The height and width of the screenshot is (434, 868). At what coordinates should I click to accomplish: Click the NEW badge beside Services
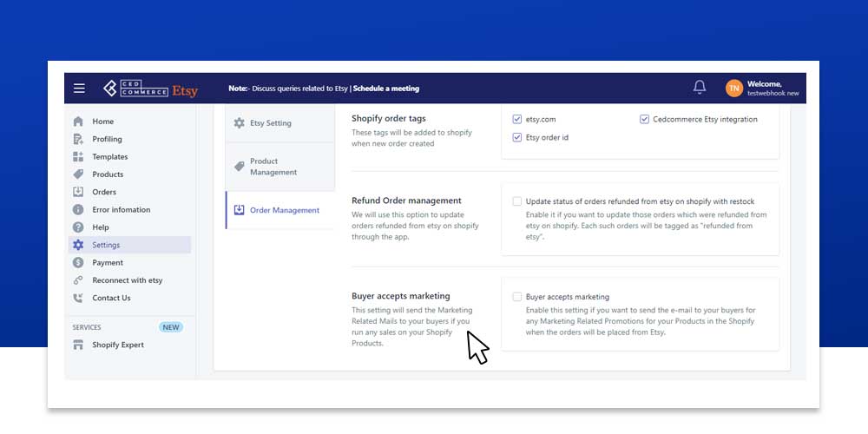(x=170, y=327)
